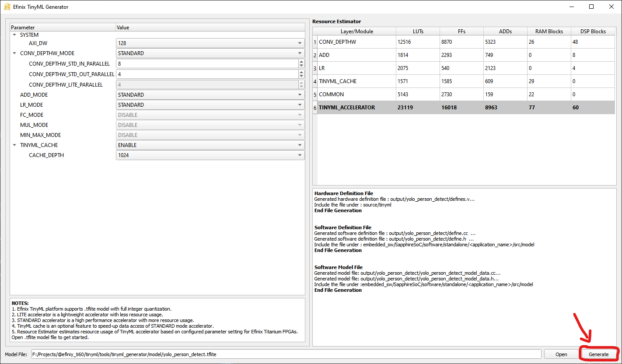This screenshot has width=622, height=364.
Task: Open the LR_MODE dropdown
Action: pos(210,105)
